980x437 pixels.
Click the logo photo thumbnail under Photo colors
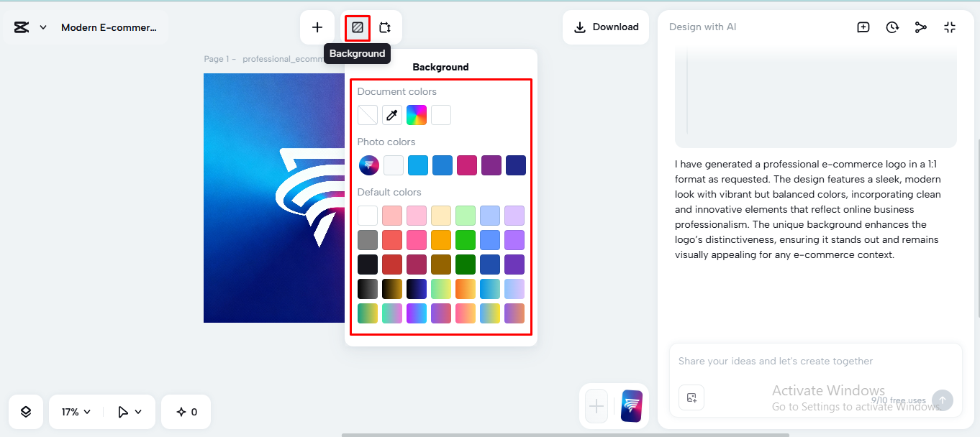[369, 165]
